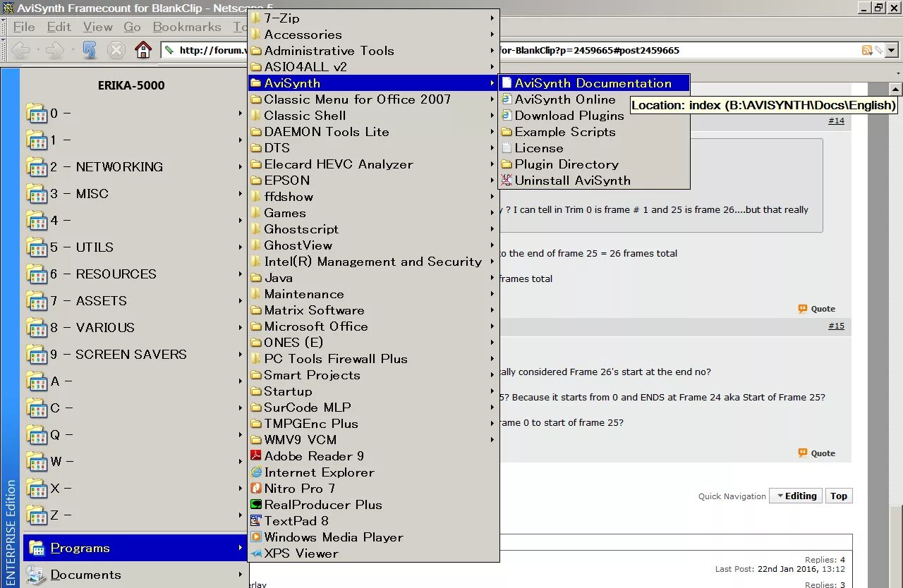
Task: Open the View menu in Netscape
Action: (97, 27)
